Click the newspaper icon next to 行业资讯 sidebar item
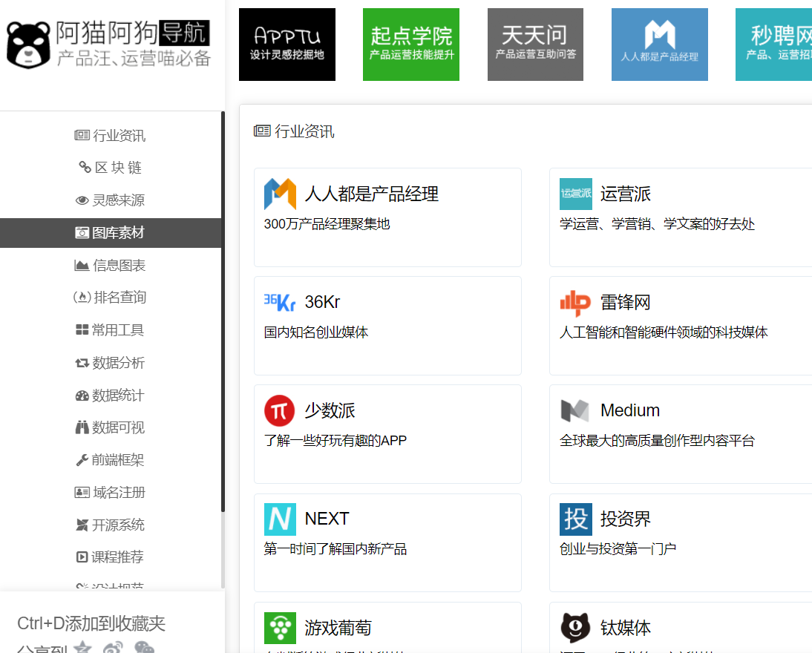This screenshot has width=812, height=653. point(82,135)
